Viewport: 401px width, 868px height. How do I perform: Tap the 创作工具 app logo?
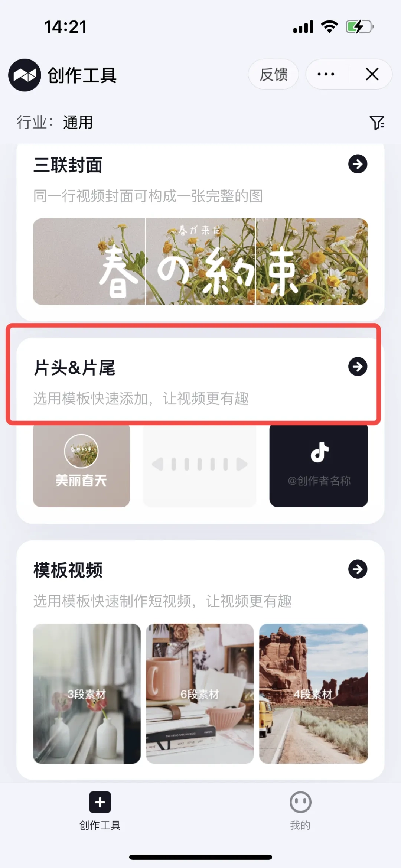pos(25,75)
